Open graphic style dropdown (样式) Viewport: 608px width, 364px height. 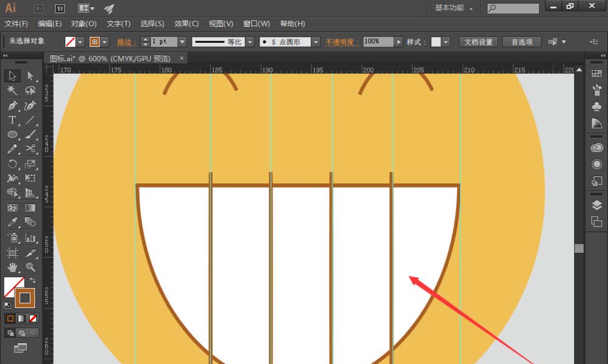(446, 42)
